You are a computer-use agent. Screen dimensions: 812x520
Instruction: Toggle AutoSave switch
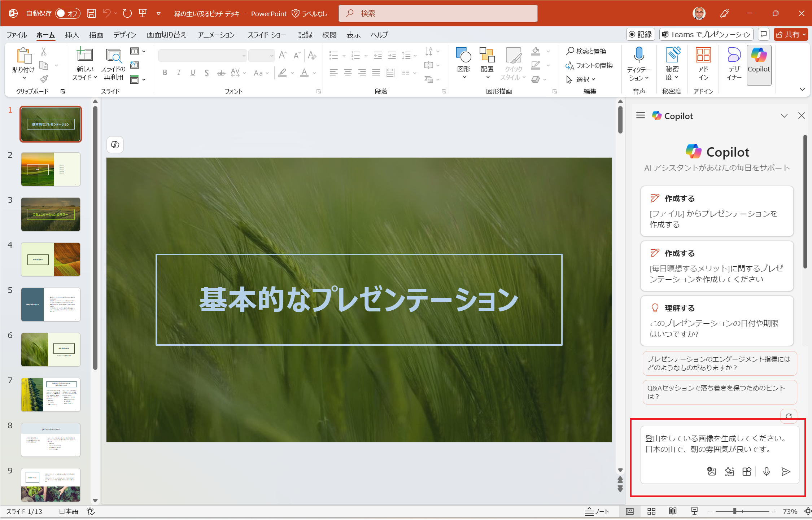[67, 13]
